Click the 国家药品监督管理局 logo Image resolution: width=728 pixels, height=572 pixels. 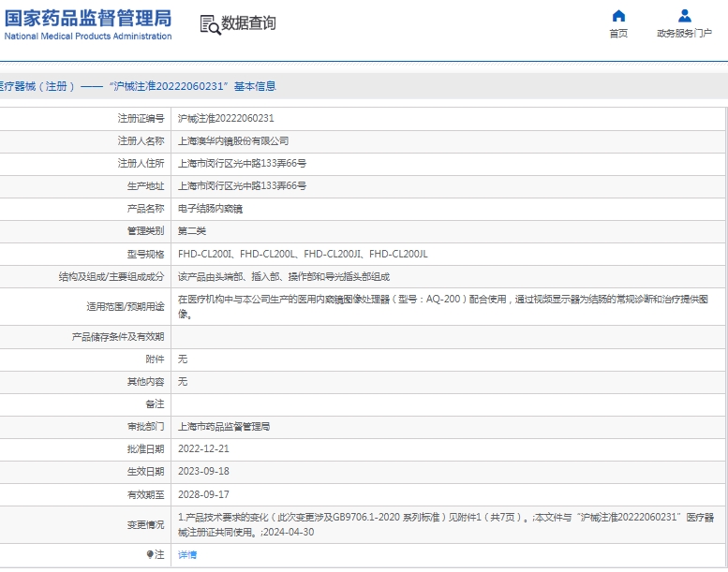[88, 18]
